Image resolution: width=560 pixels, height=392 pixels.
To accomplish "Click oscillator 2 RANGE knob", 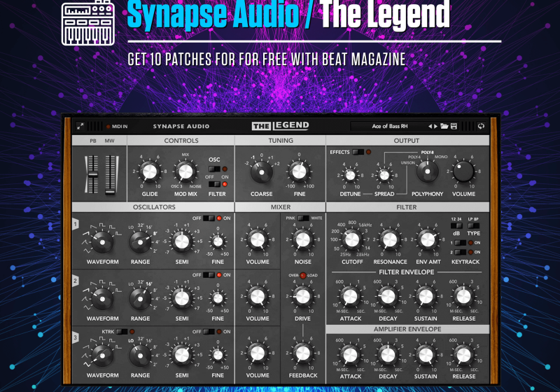I will [141, 299].
